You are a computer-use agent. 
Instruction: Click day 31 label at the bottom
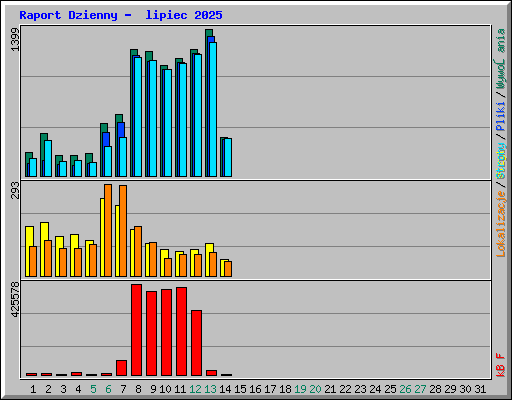coord(480,389)
